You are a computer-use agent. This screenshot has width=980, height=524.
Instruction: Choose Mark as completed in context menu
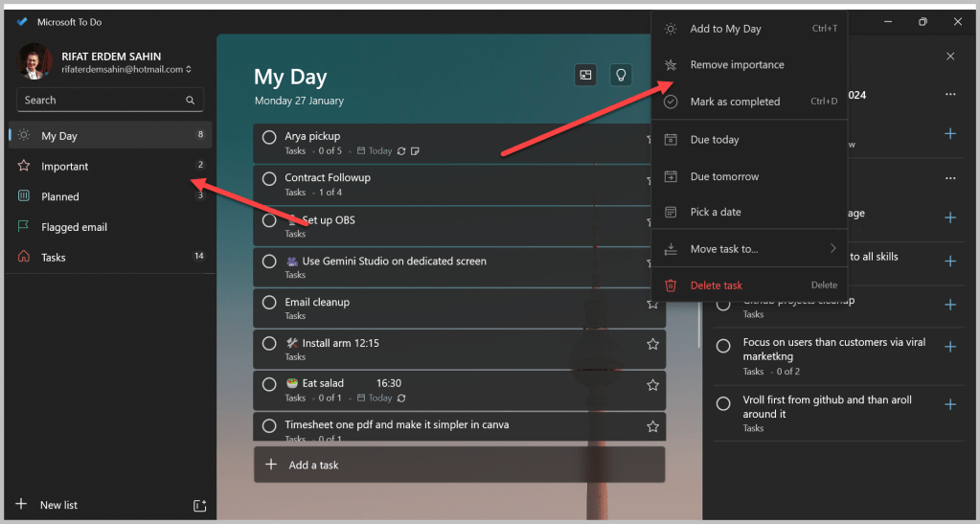coord(749,102)
